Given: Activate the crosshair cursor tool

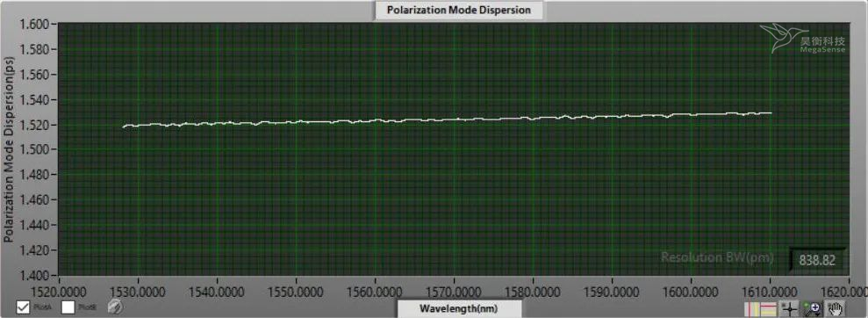Looking at the screenshot, I should click(x=788, y=308).
